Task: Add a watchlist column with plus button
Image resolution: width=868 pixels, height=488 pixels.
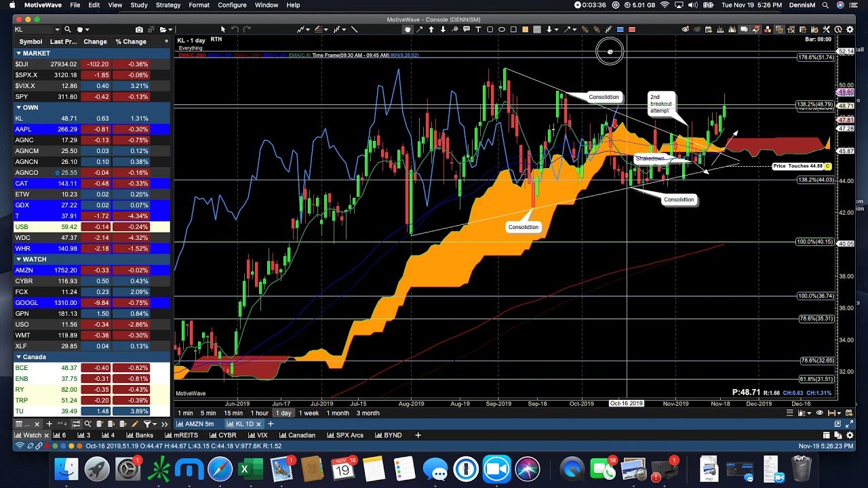Action: 166,41
